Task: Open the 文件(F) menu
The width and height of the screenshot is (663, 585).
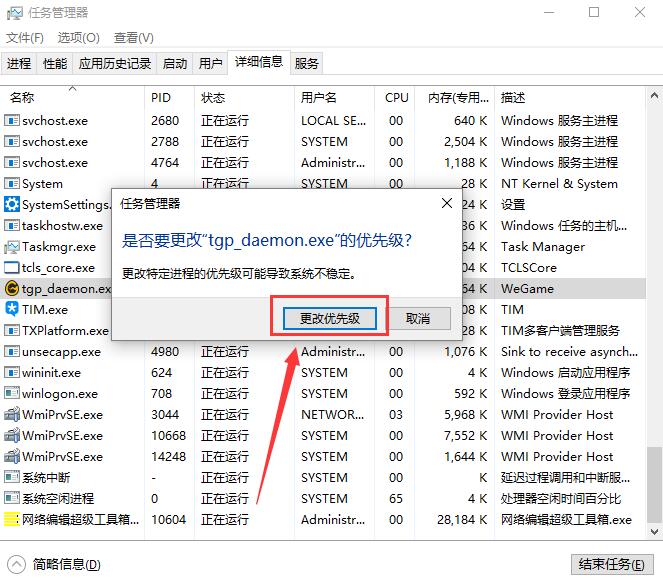Action: coord(25,38)
